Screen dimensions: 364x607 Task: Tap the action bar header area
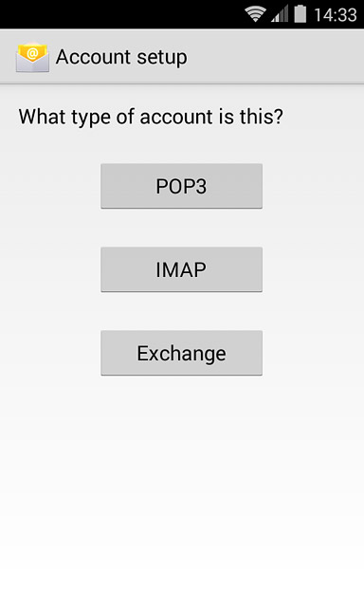click(182, 57)
